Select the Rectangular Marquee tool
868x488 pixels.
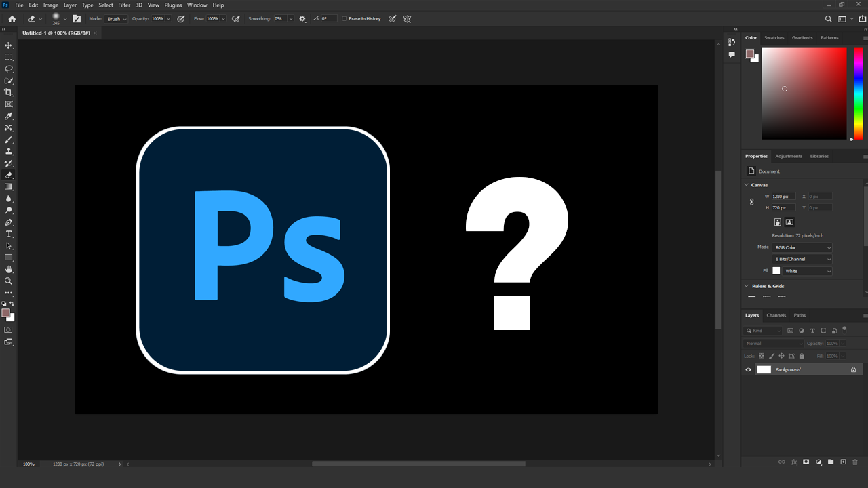[x=9, y=57]
